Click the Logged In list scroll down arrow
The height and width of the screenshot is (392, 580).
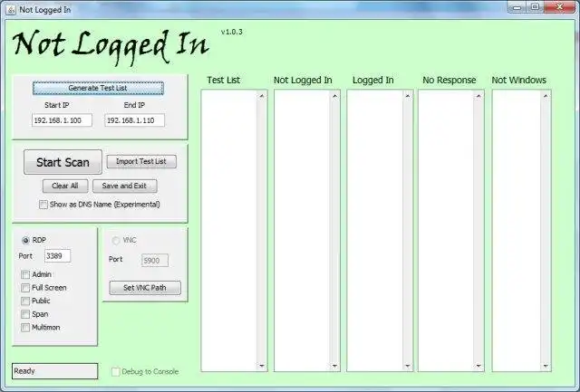[x=407, y=366]
